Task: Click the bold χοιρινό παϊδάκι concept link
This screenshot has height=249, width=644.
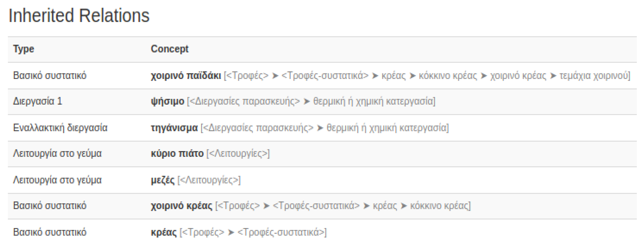Action: pyautogui.click(x=186, y=75)
